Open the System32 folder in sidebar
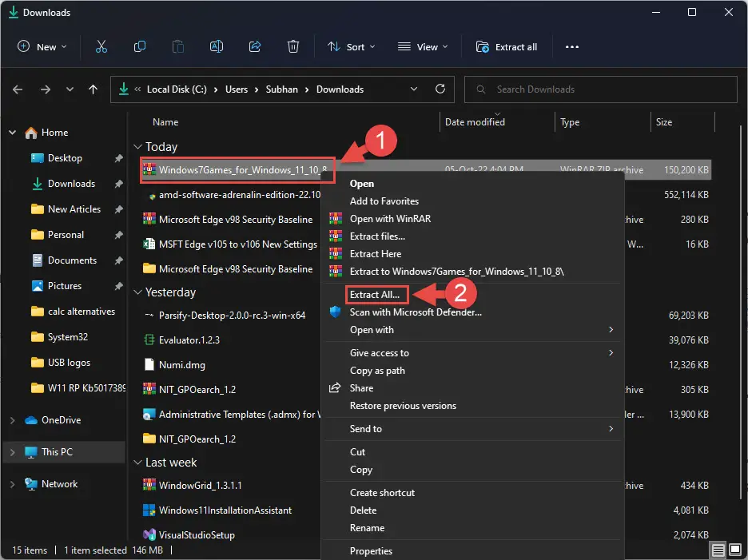Viewport: 748px width, 560px height. (x=60, y=337)
